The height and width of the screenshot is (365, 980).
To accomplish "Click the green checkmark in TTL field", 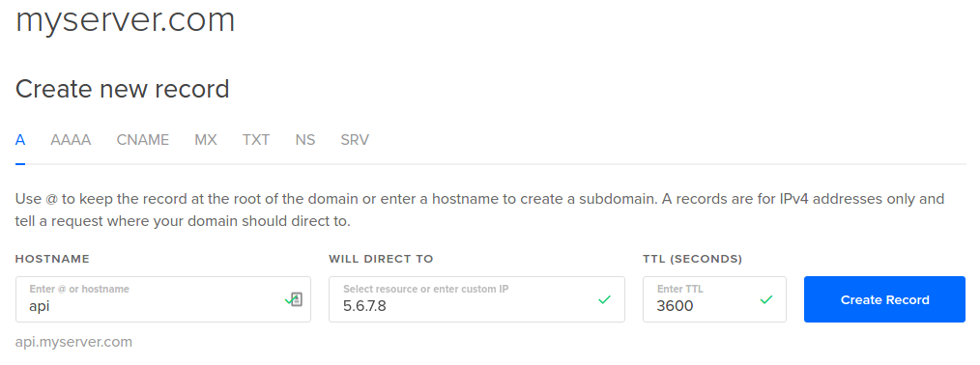I will pyautogui.click(x=766, y=299).
